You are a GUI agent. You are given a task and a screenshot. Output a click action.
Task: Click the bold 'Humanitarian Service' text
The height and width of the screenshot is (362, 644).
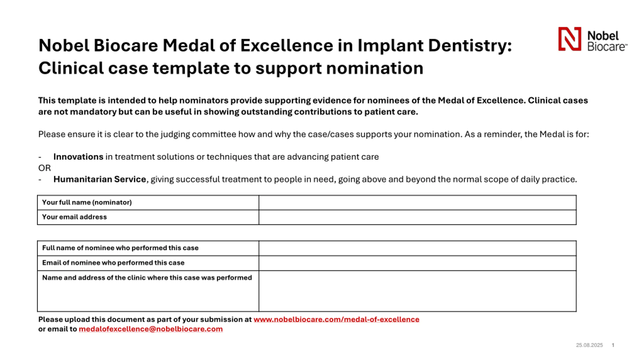point(100,179)
